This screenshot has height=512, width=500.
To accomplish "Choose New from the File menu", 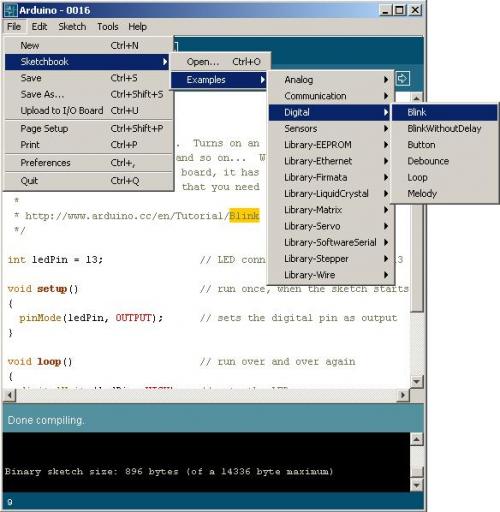I will [89, 45].
